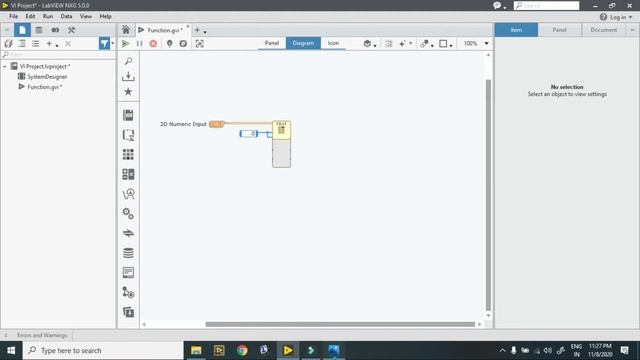Open the File menu

[x=13, y=16]
